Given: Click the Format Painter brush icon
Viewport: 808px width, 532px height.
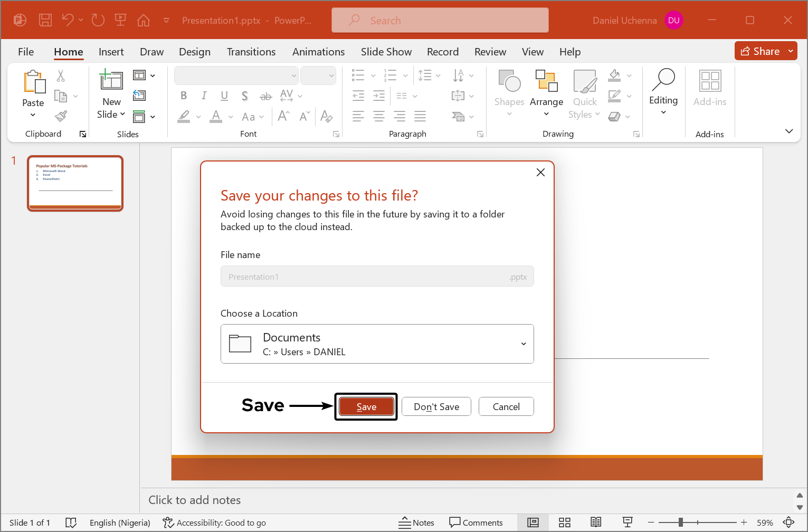Looking at the screenshot, I should (61, 116).
